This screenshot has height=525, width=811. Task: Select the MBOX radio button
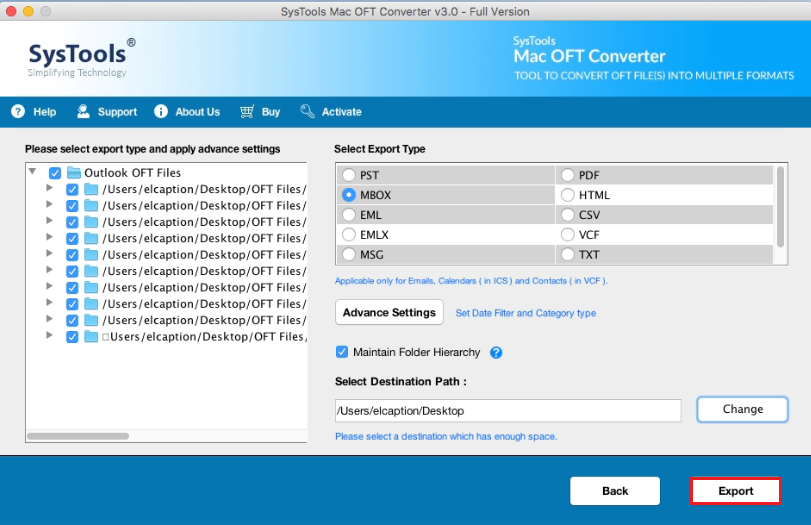pyautogui.click(x=349, y=195)
